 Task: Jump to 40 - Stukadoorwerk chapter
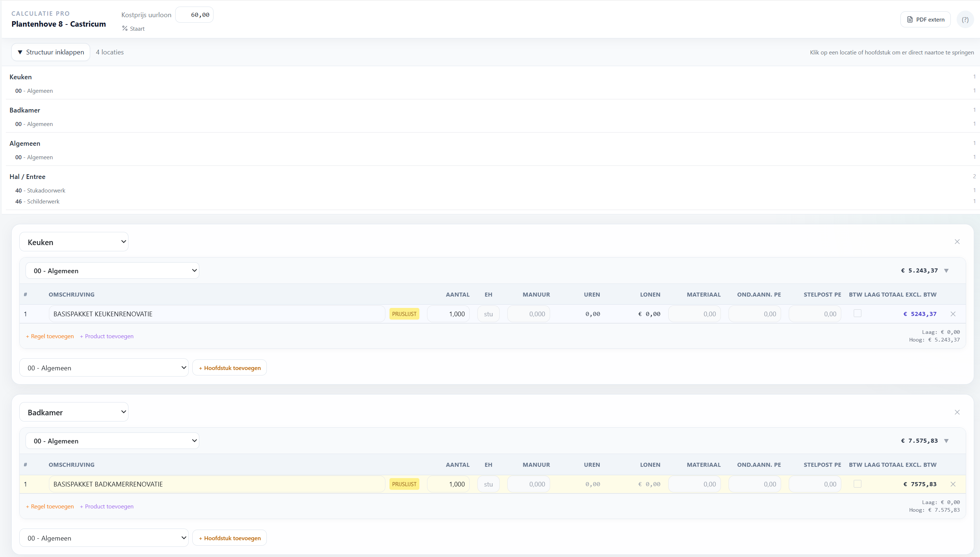pyautogui.click(x=40, y=191)
